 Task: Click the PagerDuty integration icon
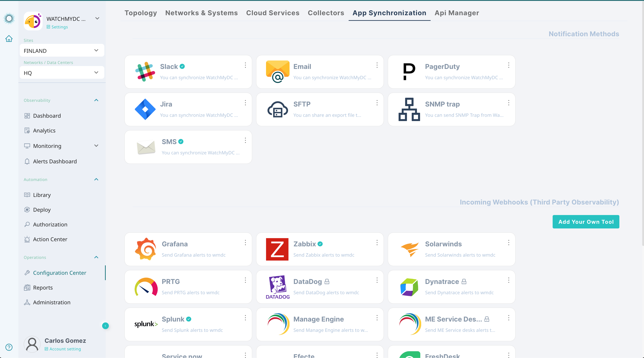coord(408,72)
